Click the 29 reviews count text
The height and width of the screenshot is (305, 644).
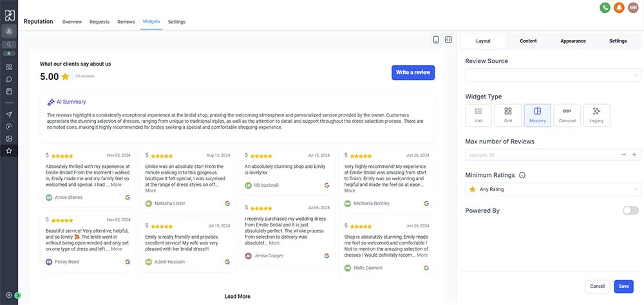pos(84,77)
